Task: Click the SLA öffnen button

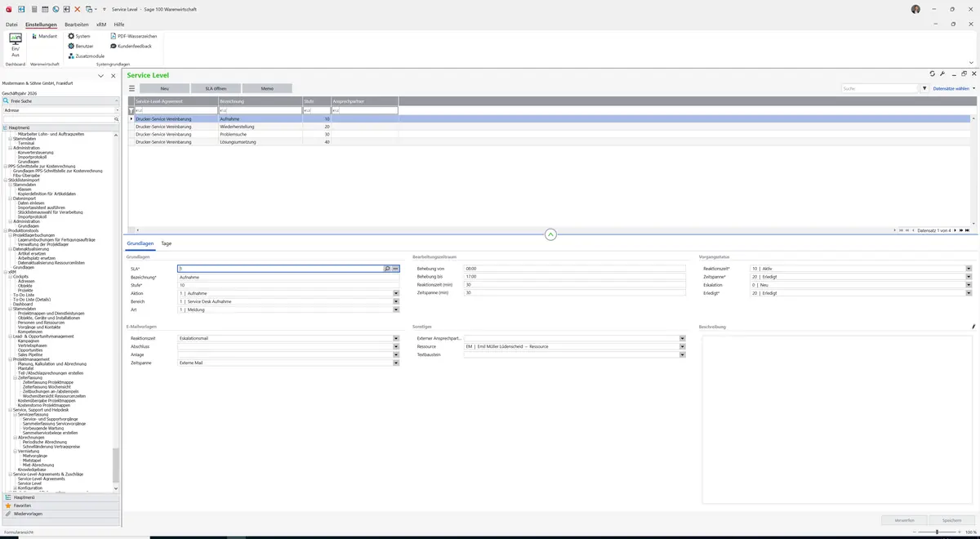Action: pos(216,88)
